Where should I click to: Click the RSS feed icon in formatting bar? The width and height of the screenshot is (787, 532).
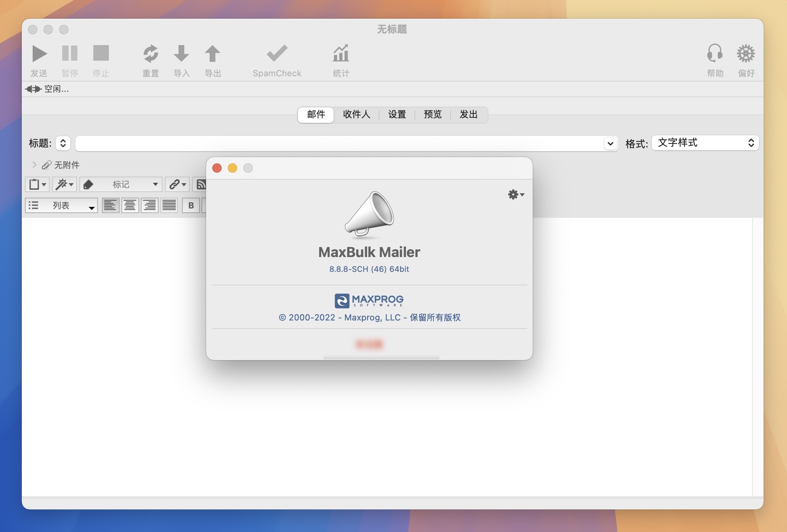pos(202,184)
